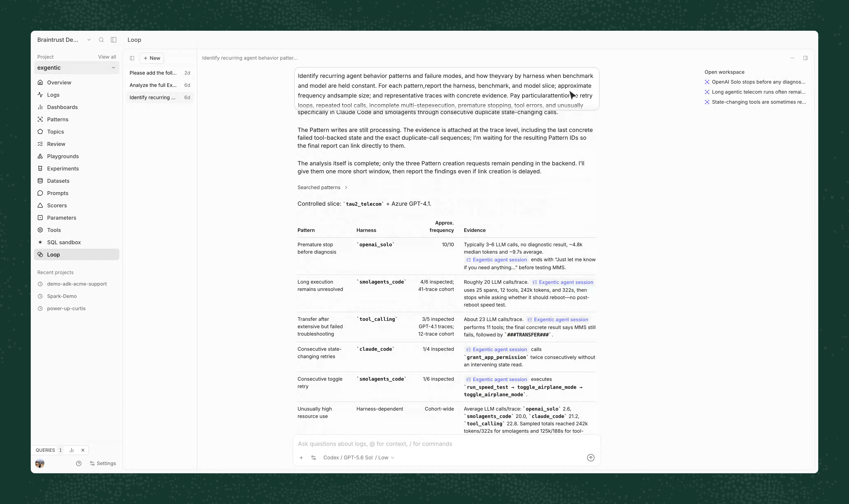
Task: Open the three-dot more options menu
Action: point(792,58)
